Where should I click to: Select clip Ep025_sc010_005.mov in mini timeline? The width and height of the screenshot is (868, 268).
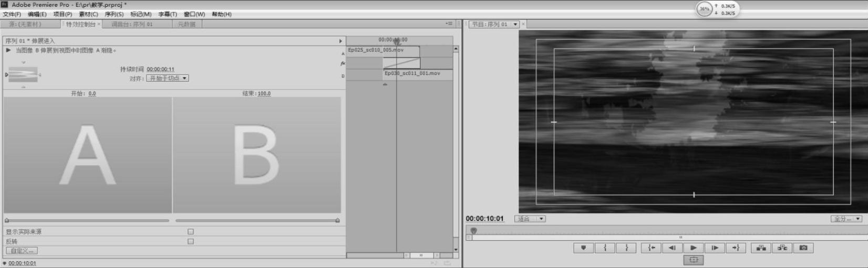(x=383, y=51)
